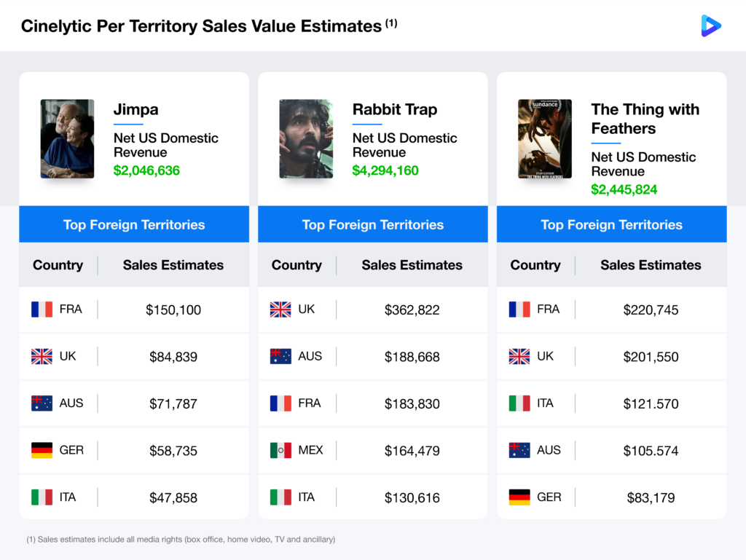This screenshot has height=560, width=746.
Task: Click the Cinelytic play logo icon
Action: pyautogui.click(x=710, y=26)
